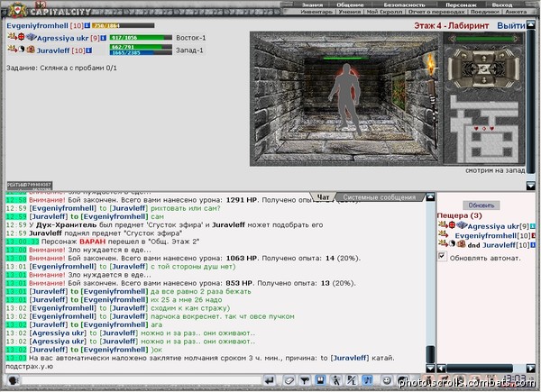
Task: Open info icon next to Evgeniyfromhell [10] at top
Action: coord(87,25)
